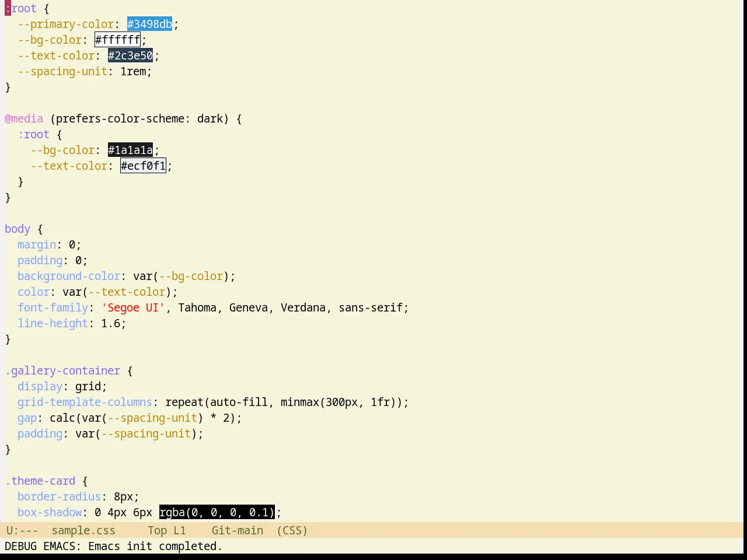The height and width of the screenshot is (560, 747).
Task: Click the gap property
Action: (27, 418)
